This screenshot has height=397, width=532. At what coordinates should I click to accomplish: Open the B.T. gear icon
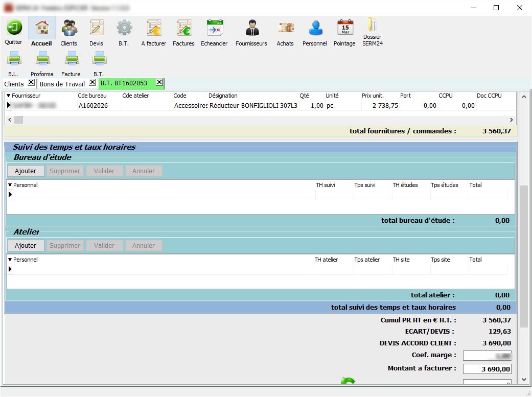[124, 28]
